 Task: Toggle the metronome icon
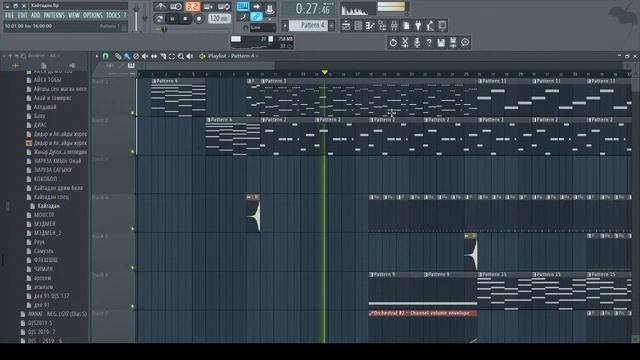pyautogui.click(x=160, y=6)
